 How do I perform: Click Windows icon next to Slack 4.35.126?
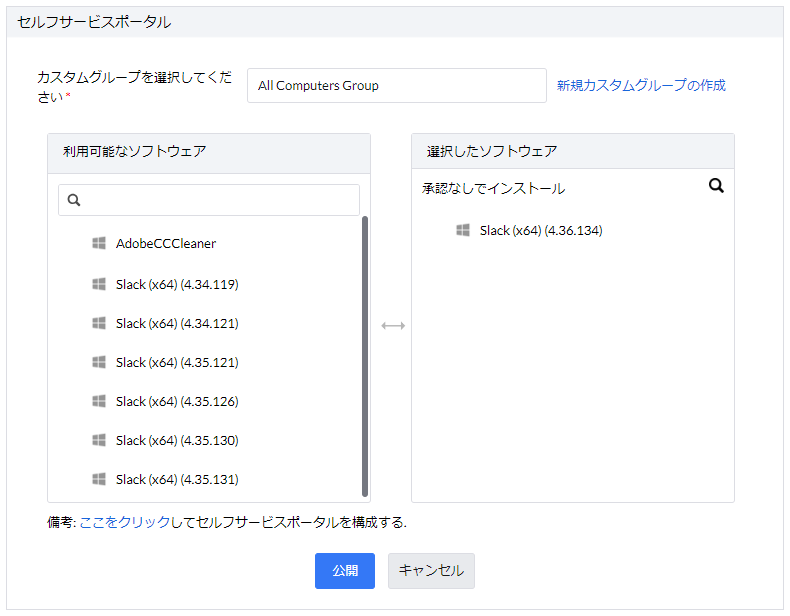tap(99, 401)
